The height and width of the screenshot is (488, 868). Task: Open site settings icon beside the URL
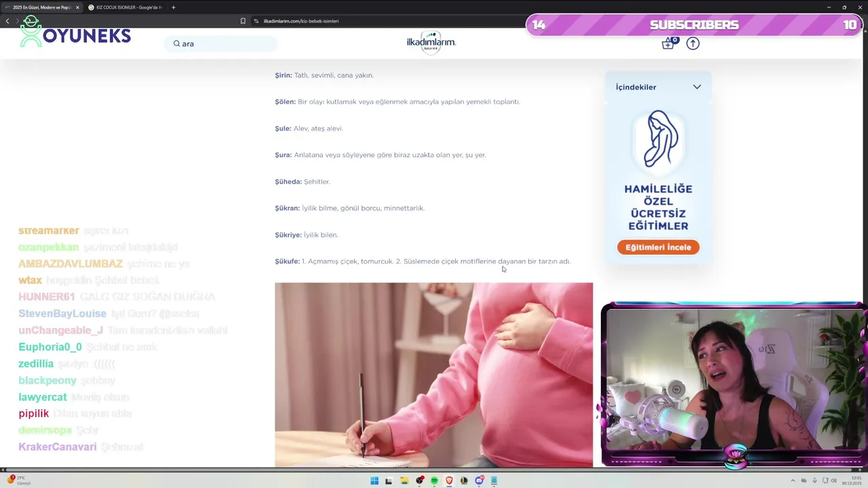point(256,21)
